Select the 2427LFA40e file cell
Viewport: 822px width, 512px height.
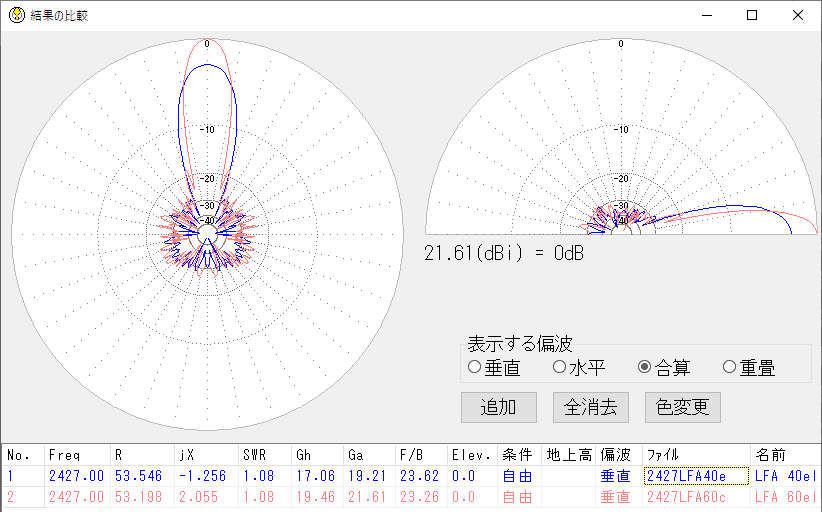tap(696, 476)
